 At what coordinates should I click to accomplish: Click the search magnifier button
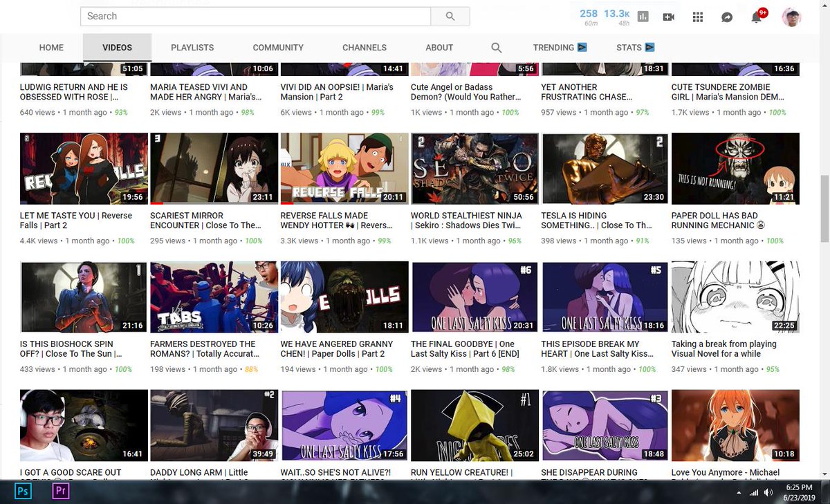[x=450, y=16]
